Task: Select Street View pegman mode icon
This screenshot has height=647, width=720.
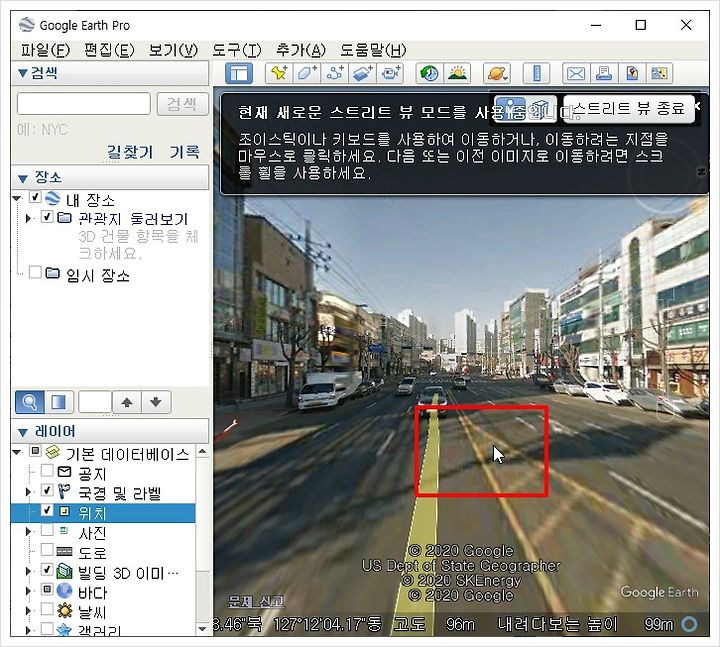Action: (x=510, y=109)
